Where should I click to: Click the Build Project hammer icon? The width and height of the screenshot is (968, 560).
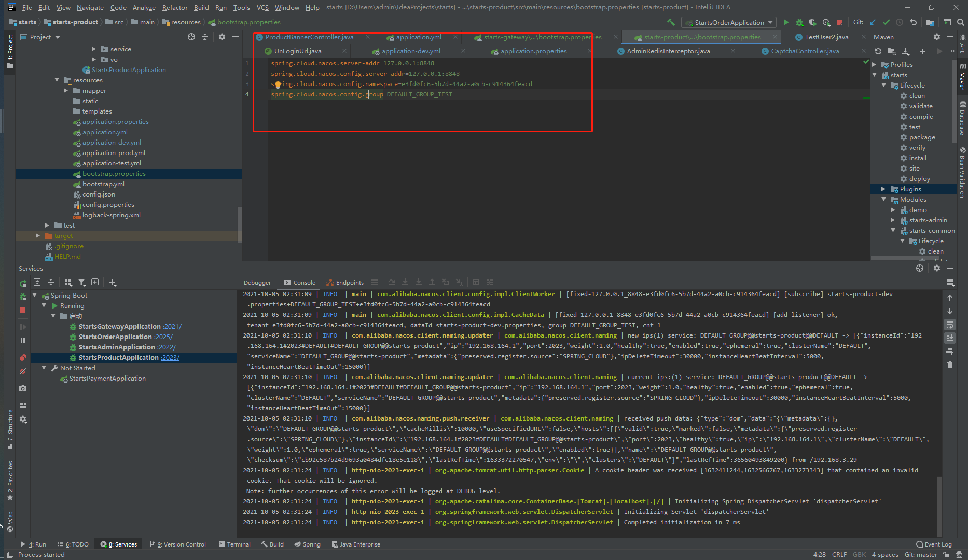(x=671, y=22)
